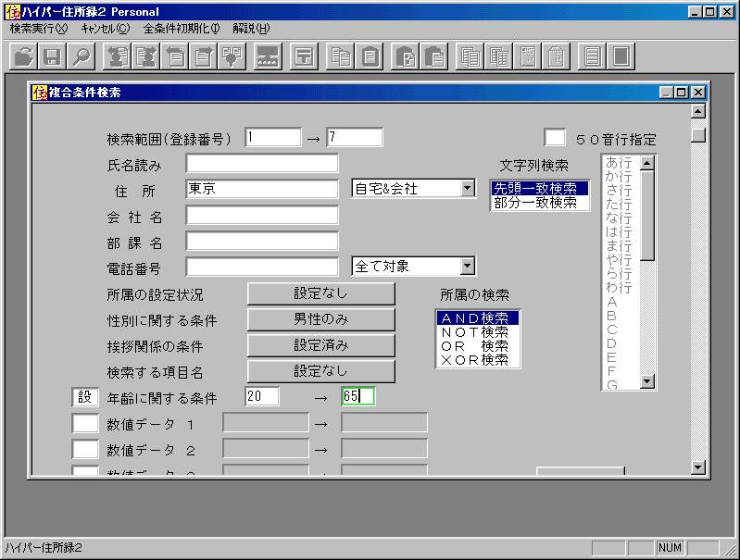Click the two-cards down-arrow toolbar icon
Viewport: 740px width, 560px height.
coord(232,56)
